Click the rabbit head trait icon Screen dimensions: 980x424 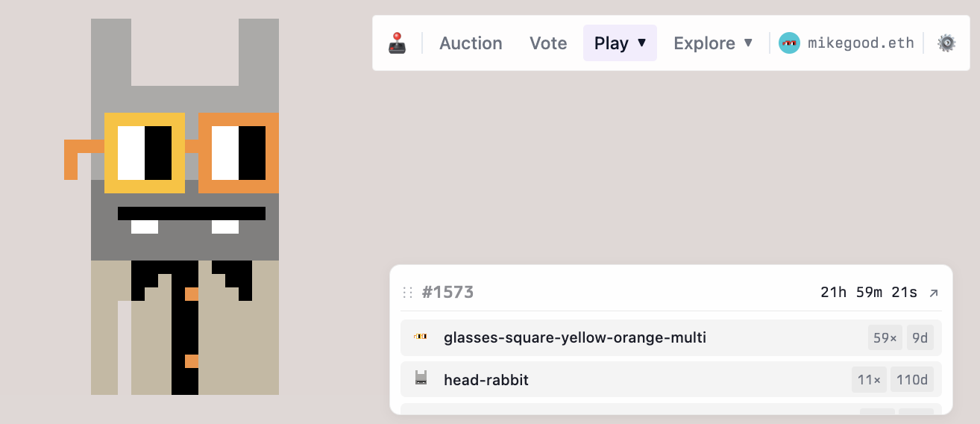click(x=421, y=379)
